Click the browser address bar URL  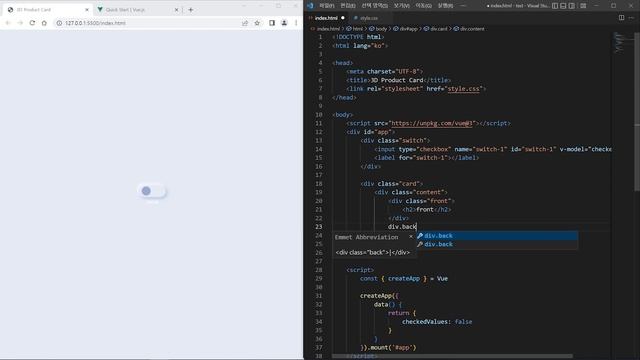[x=95, y=23]
